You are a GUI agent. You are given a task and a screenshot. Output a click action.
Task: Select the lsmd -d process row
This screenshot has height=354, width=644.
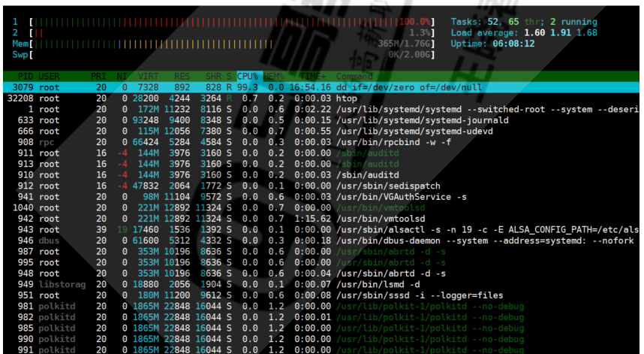(x=321, y=284)
